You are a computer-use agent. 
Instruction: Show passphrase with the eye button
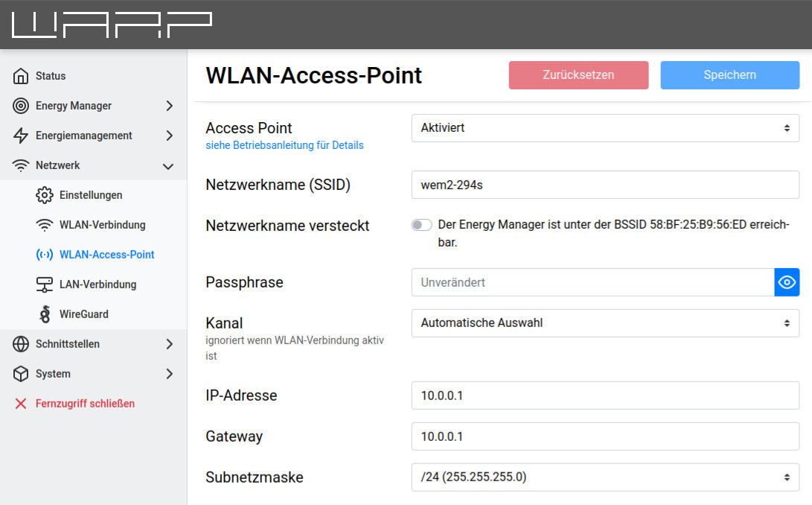click(787, 282)
